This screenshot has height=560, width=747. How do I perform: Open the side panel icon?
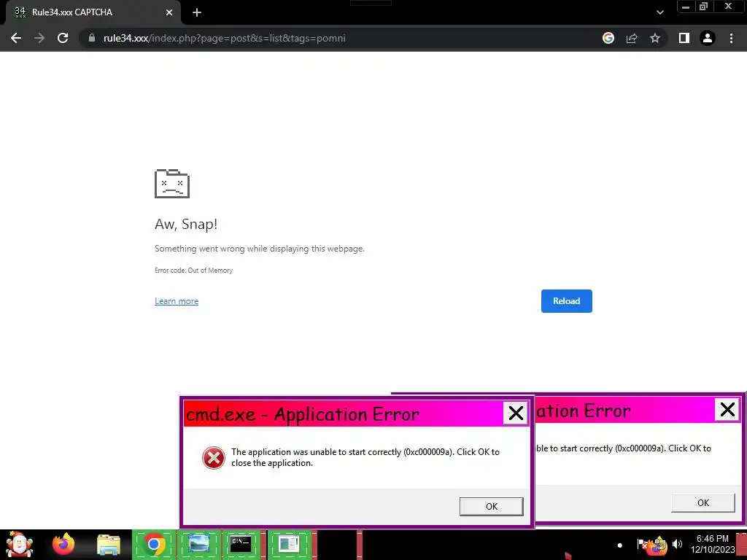click(x=684, y=38)
